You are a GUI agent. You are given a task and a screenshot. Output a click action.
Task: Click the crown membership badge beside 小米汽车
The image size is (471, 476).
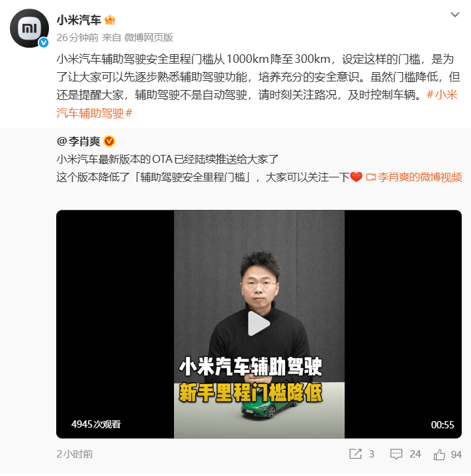point(110,20)
